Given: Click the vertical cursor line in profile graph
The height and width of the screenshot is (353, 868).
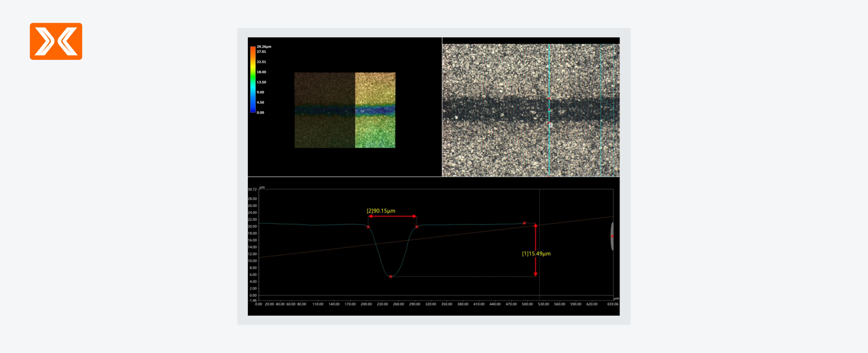Looking at the screenshot, I should tap(539, 202).
